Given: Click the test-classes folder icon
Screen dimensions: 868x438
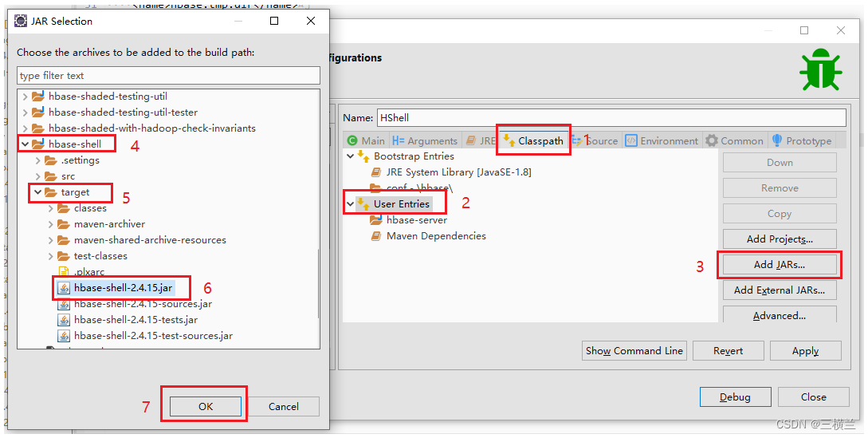Looking at the screenshot, I should click(x=64, y=256).
